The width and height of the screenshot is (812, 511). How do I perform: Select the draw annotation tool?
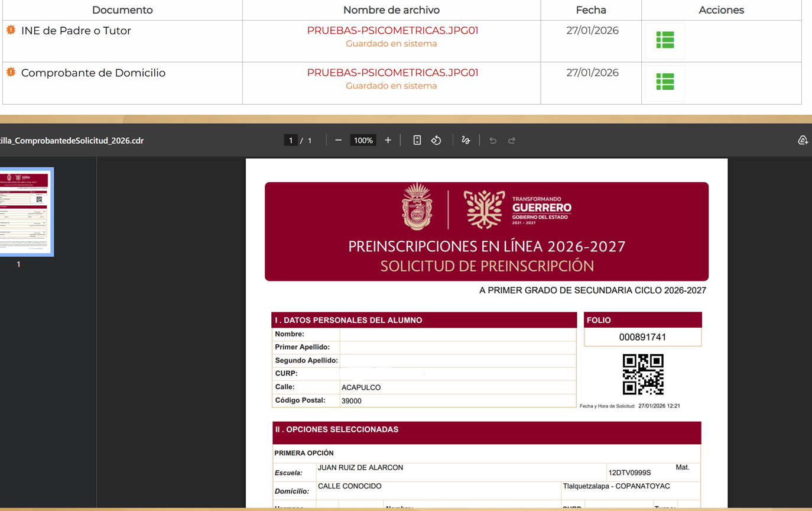(466, 140)
